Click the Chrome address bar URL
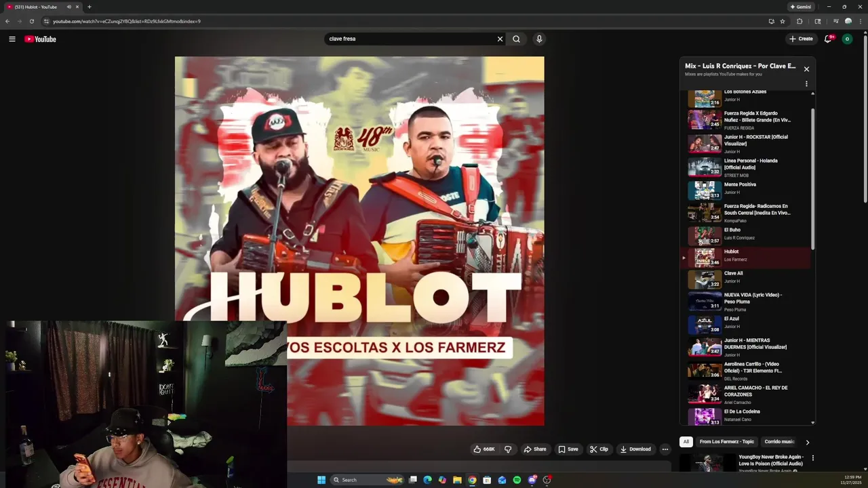Viewport: 868px width, 488px height. click(x=127, y=21)
